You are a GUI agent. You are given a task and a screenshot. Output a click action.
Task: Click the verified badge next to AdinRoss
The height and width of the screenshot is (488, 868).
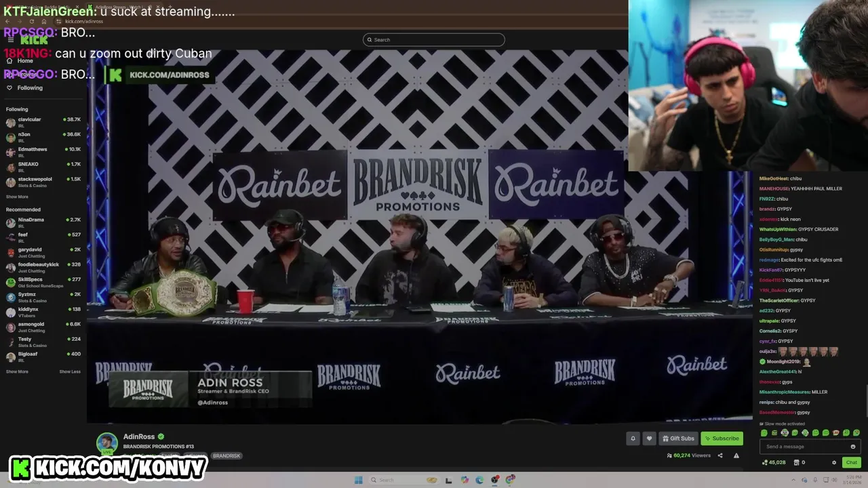(x=161, y=436)
